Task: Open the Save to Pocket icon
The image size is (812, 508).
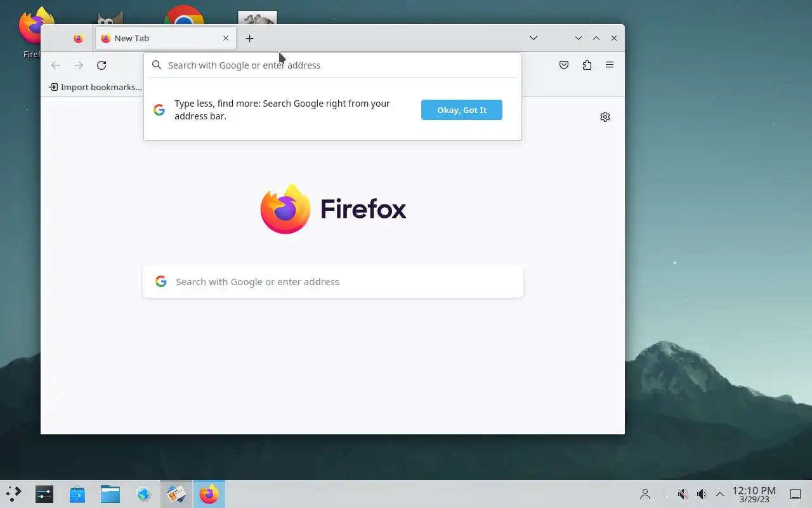Action: click(x=564, y=65)
